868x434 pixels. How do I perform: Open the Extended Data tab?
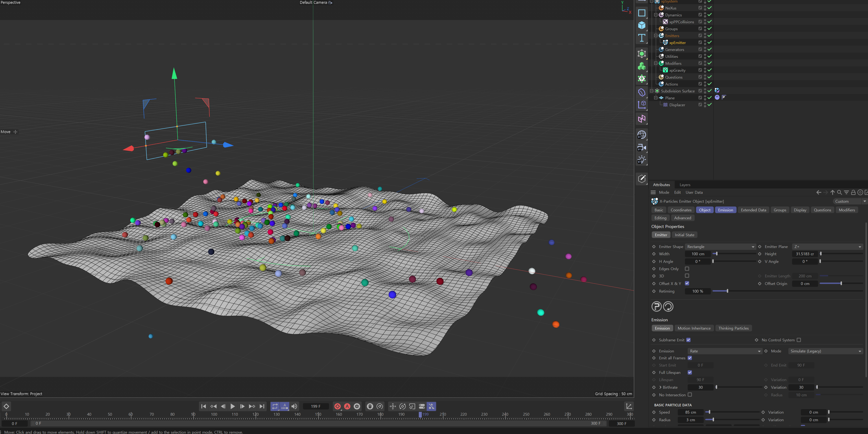[x=753, y=210]
